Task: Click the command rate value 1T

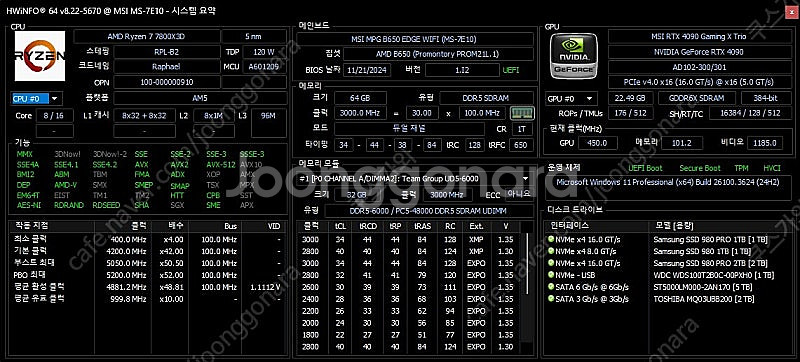Action: pyautogui.click(x=521, y=129)
